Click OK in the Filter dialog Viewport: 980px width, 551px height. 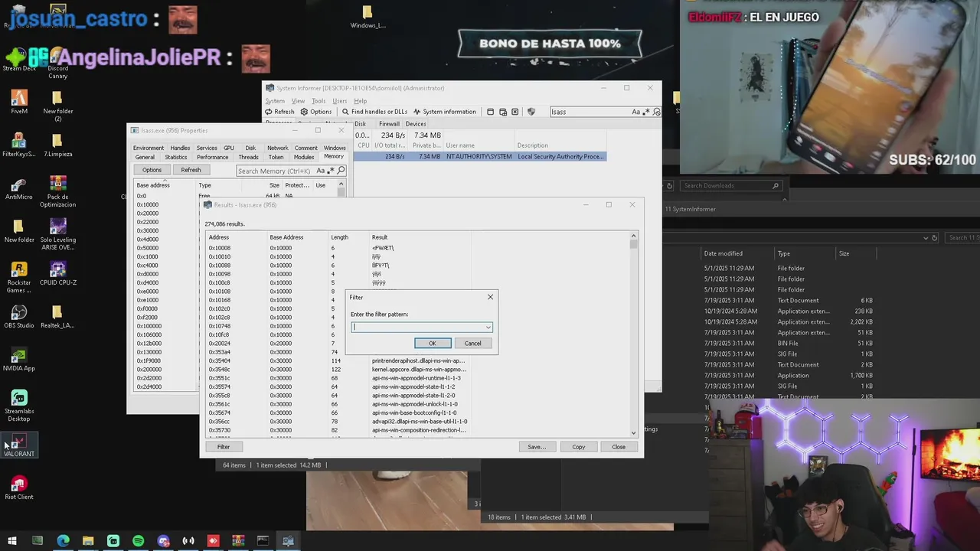(433, 344)
